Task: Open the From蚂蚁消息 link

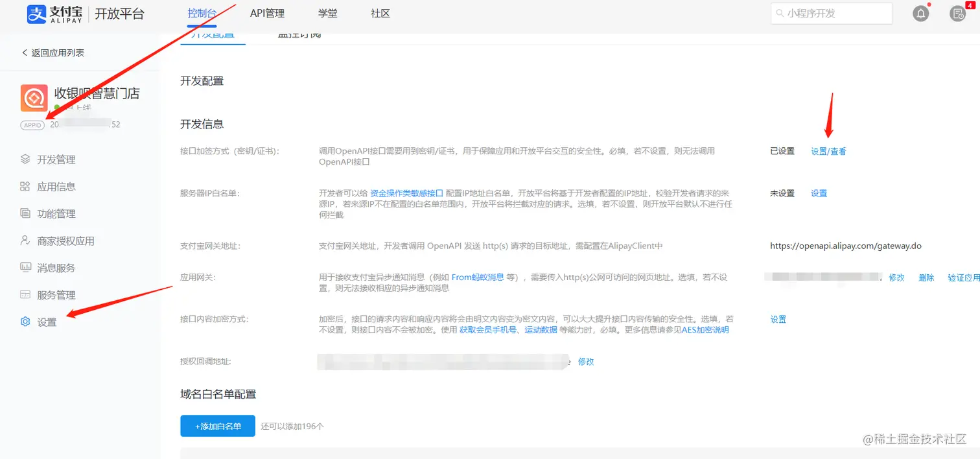Action: [x=478, y=277]
